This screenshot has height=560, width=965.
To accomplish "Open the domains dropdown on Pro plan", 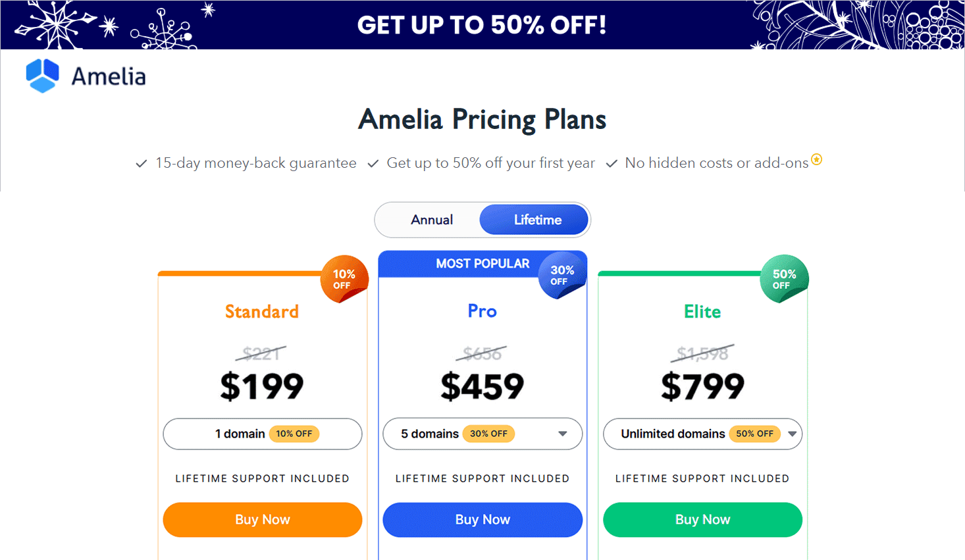I will tap(563, 434).
